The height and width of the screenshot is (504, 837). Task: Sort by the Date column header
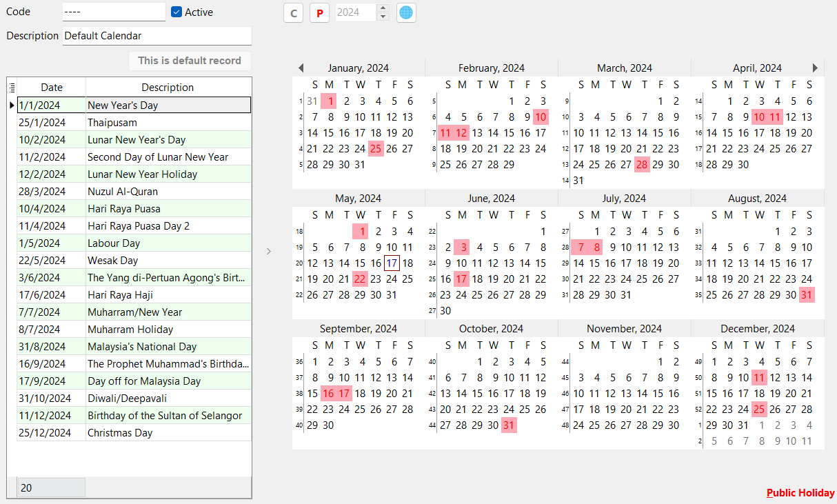click(x=52, y=88)
